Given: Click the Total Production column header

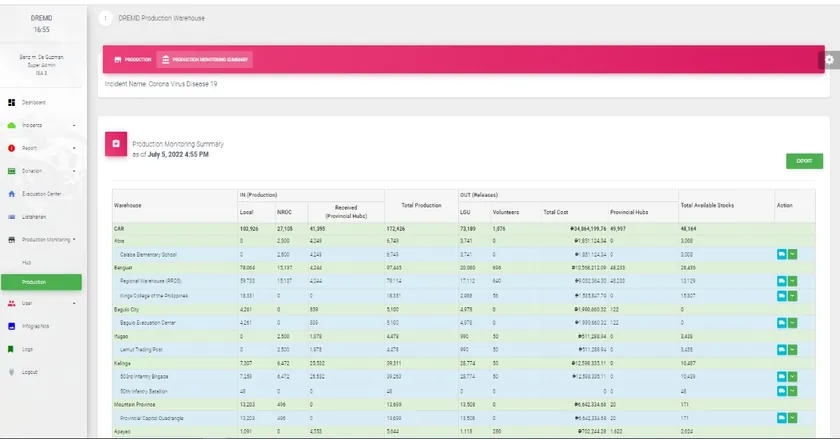Looking at the screenshot, I should (x=421, y=205).
